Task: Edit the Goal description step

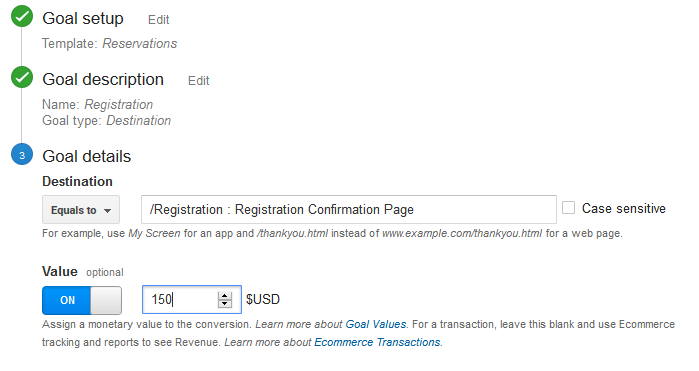Action: 198,81
